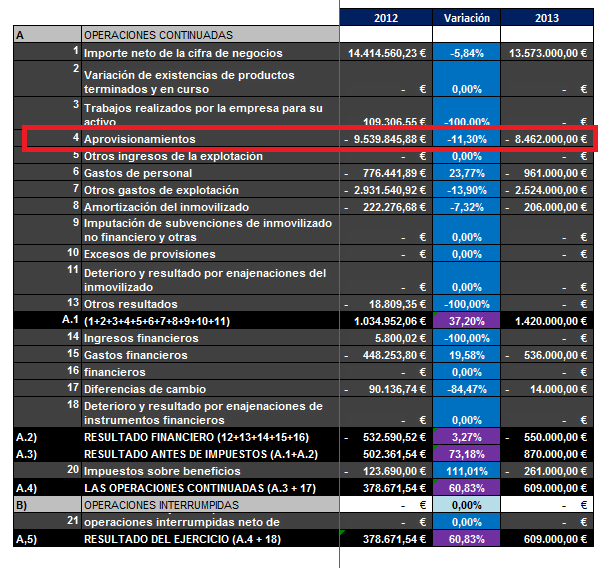Select the purple 73,18% cell
This screenshot has height=568, width=600.
coord(466,454)
